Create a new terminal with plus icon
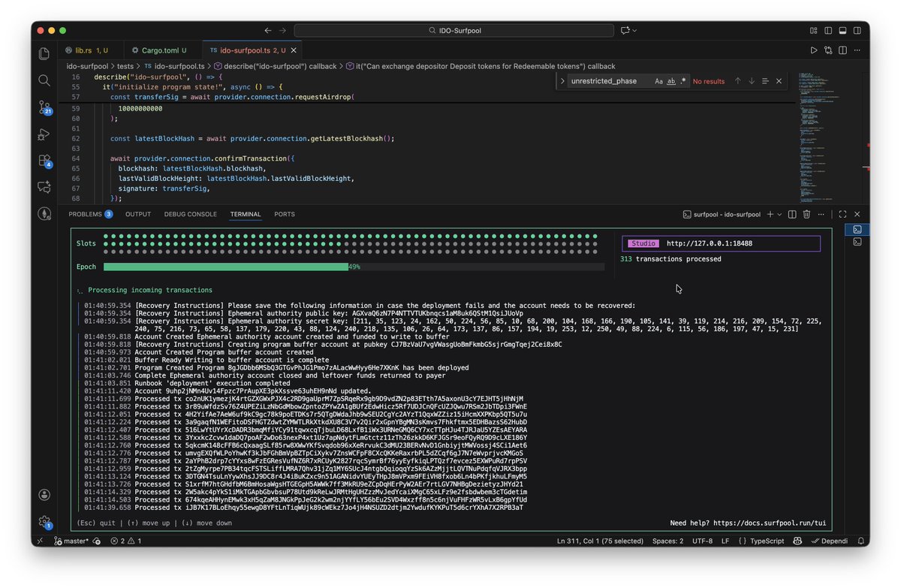 pos(770,214)
